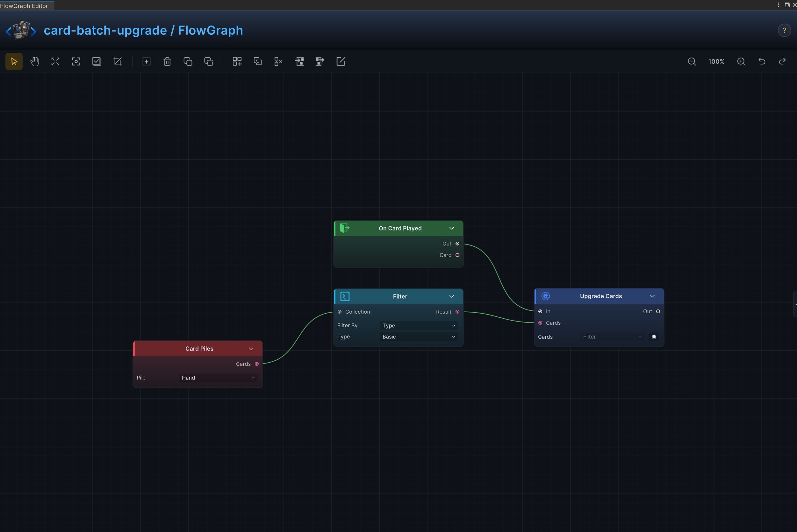Viewport: 797px width, 532px height.
Task: Click the edit pencil-square icon
Action: pyautogui.click(x=341, y=61)
